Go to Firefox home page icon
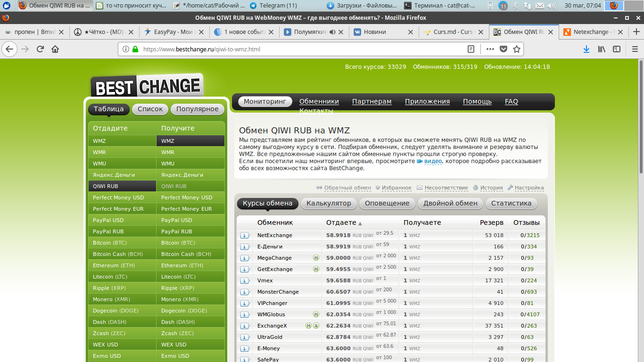 [55, 49]
